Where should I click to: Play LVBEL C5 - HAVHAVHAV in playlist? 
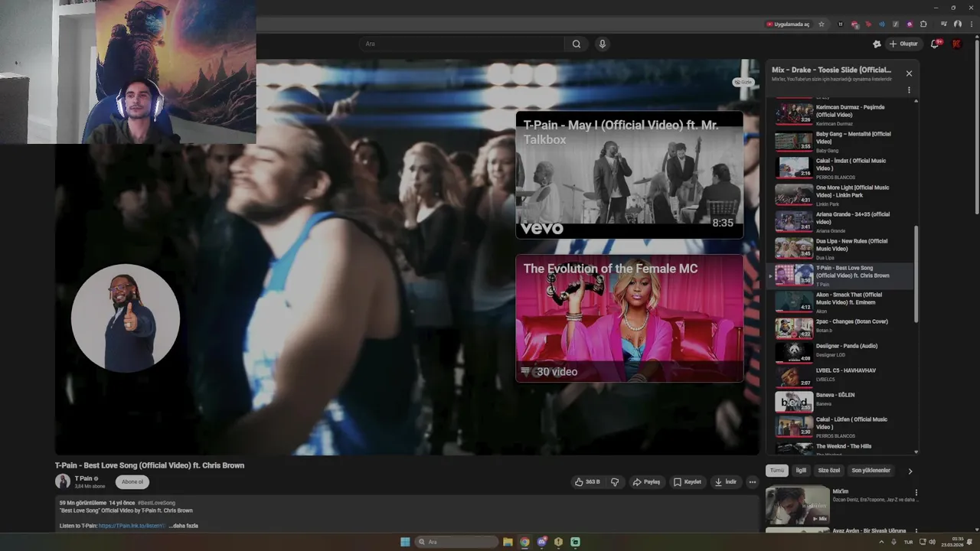point(840,377)
